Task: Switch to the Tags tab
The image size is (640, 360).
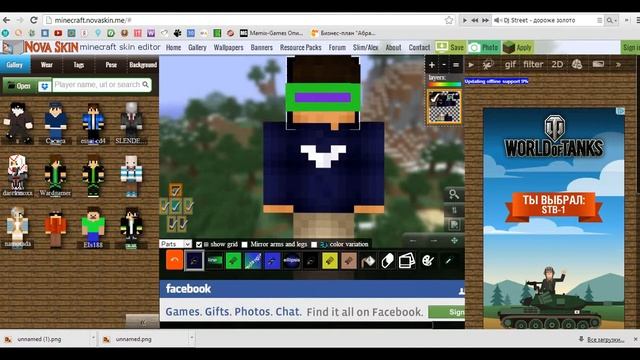Action: pos(79,64)
